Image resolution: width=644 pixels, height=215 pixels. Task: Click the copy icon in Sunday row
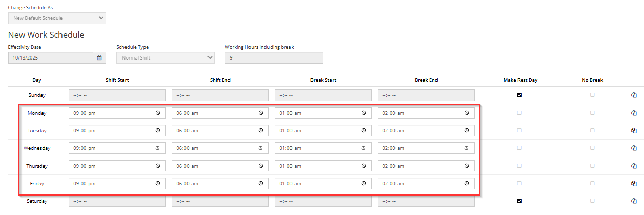point(633,95)
